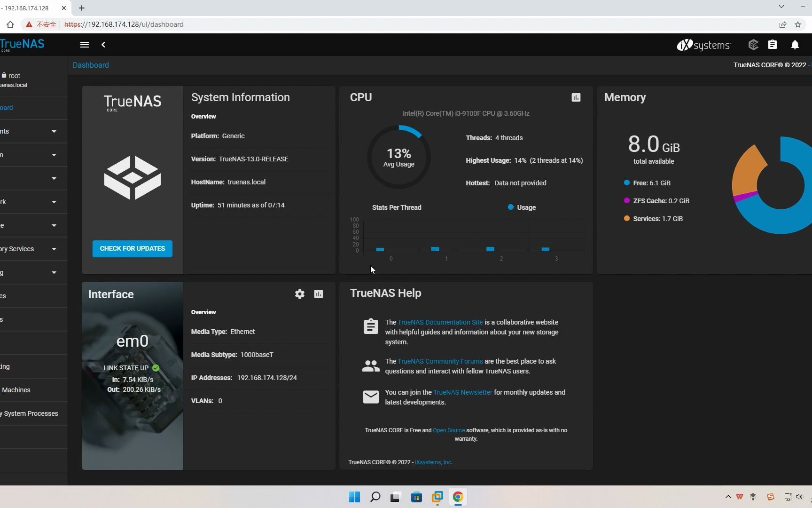Open the input method tray icon
The width and height of the screenshot is (812, 508).
(753, 497)
